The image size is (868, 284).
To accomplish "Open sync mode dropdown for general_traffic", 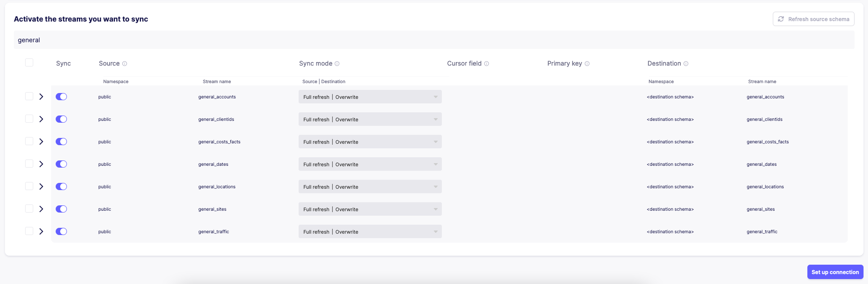I will point(370,231).
